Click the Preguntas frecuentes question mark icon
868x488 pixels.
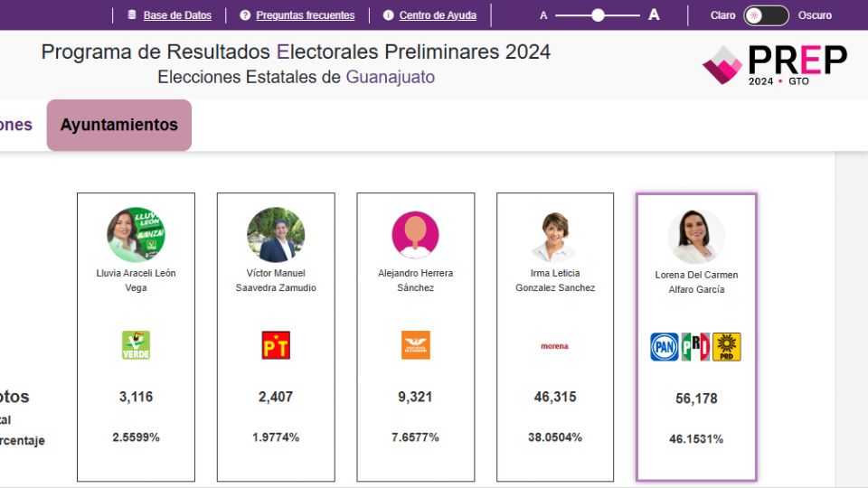tap(245, 15)
